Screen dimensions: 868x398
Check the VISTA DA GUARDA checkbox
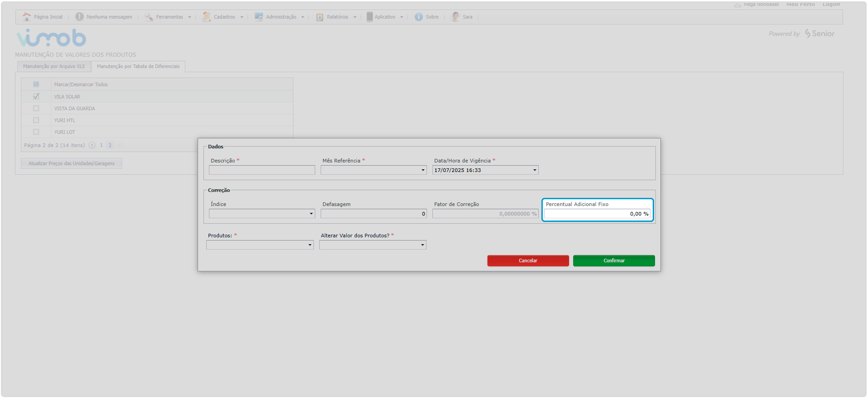(x=36, y=108)
